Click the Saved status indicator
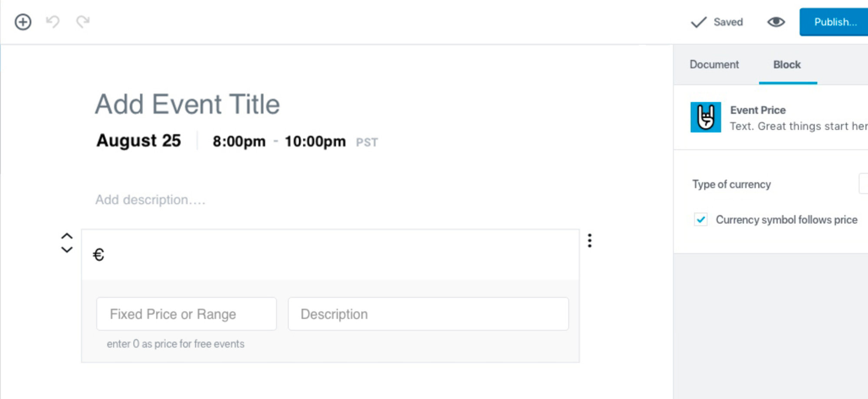Screen dimensions: 868x399 (x=718, y=22)
